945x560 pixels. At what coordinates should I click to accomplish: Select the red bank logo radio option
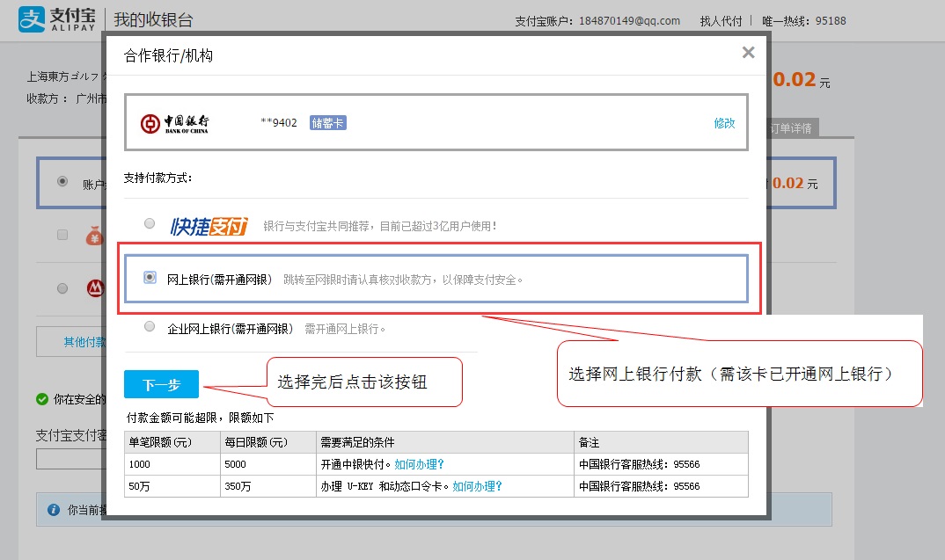coord(62,288)
